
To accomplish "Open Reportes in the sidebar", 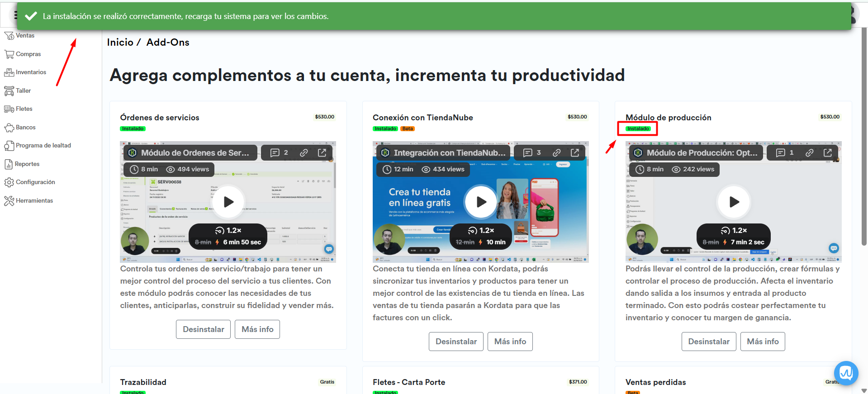I will pyautogui.click(x=27, y=164).
